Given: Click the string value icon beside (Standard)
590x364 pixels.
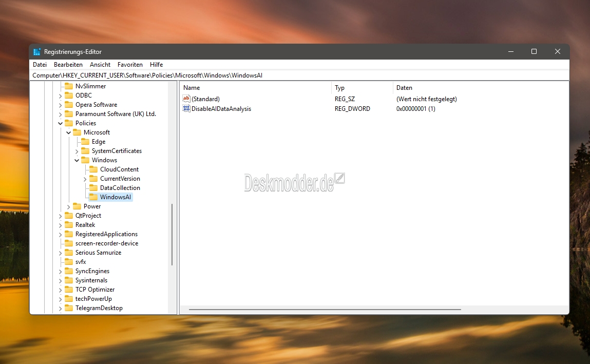Looking at the screenshot, I should pos(186,99).
